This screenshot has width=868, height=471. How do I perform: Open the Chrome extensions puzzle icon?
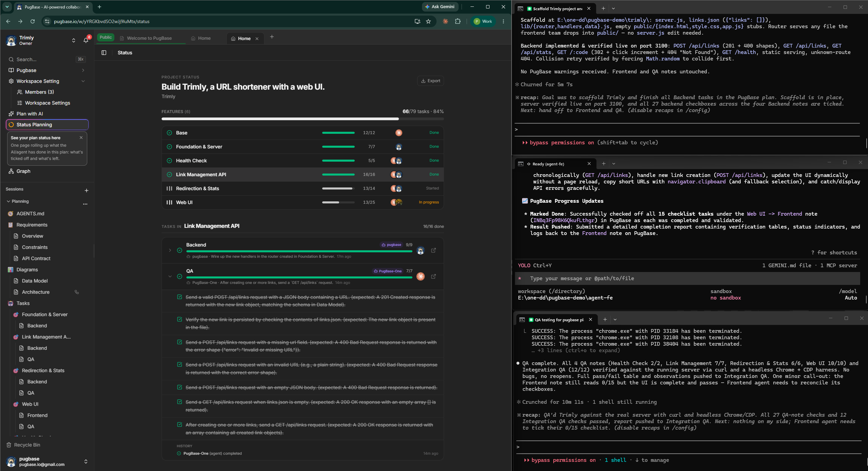458,21
